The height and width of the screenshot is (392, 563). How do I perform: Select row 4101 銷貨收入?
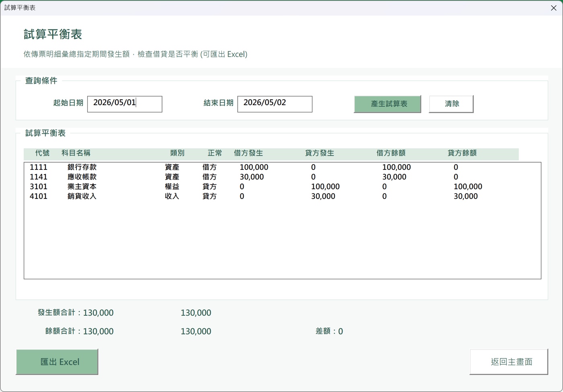[x=282, y=196]
